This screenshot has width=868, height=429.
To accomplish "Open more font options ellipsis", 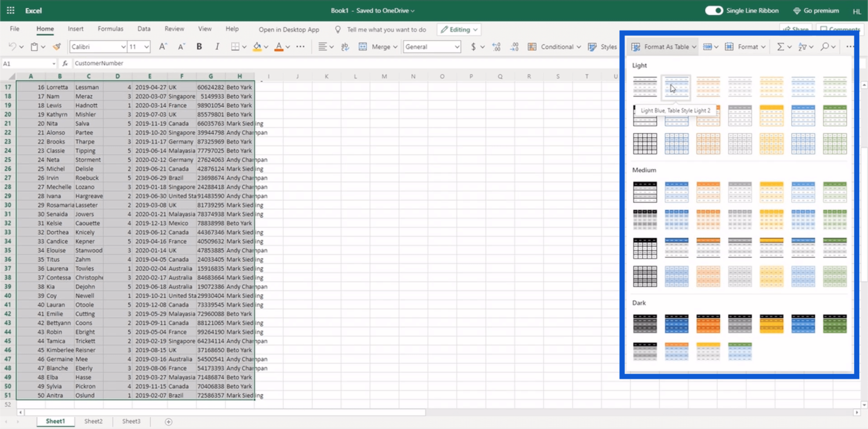I will (x=300, y=47).
